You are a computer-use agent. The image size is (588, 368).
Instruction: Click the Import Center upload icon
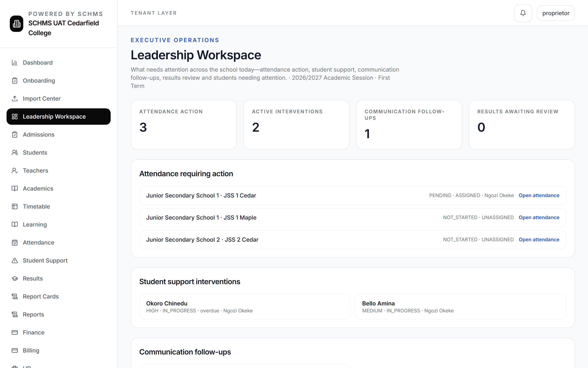tap(14, 99)
